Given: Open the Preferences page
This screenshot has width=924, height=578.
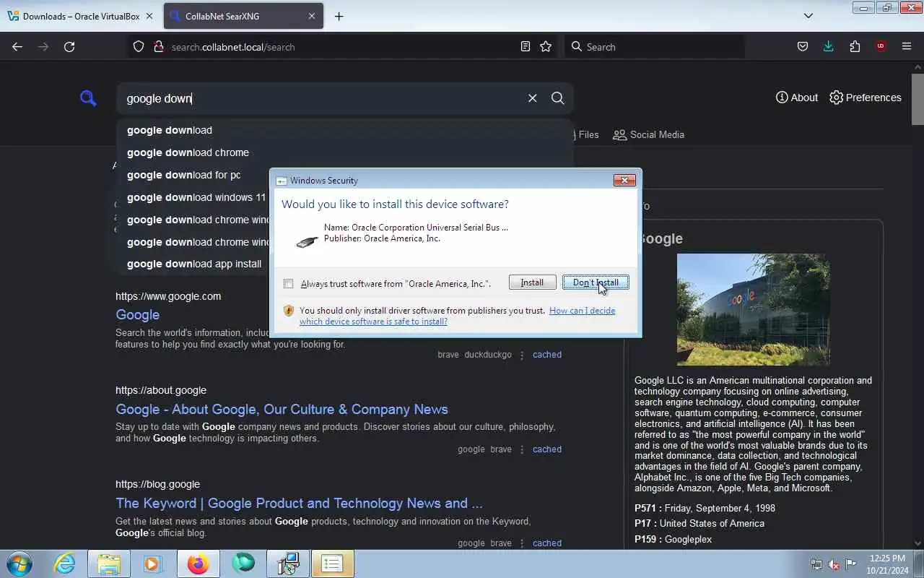Looking at the screenshot, I should pyautogui.click(x=866, y=98).
